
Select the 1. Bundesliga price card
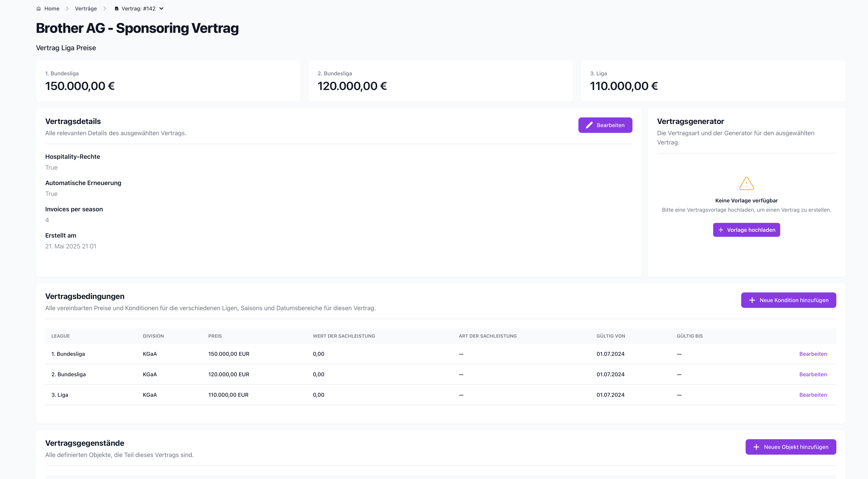168,81
